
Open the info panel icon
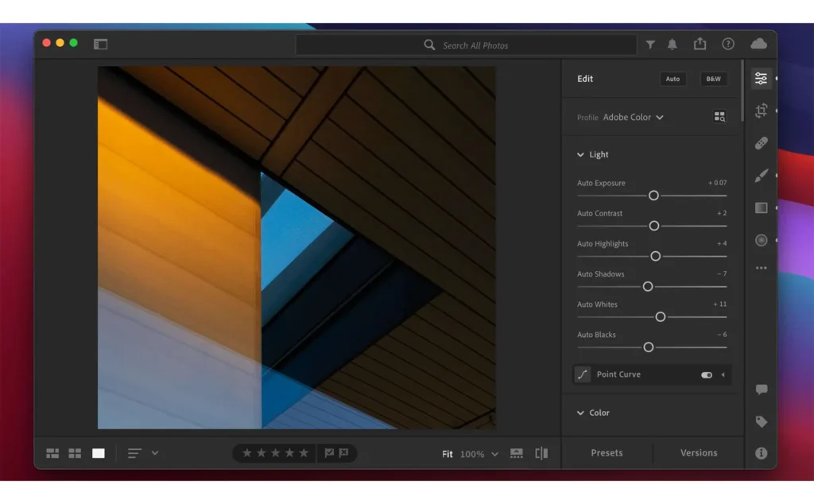(761, 454)
